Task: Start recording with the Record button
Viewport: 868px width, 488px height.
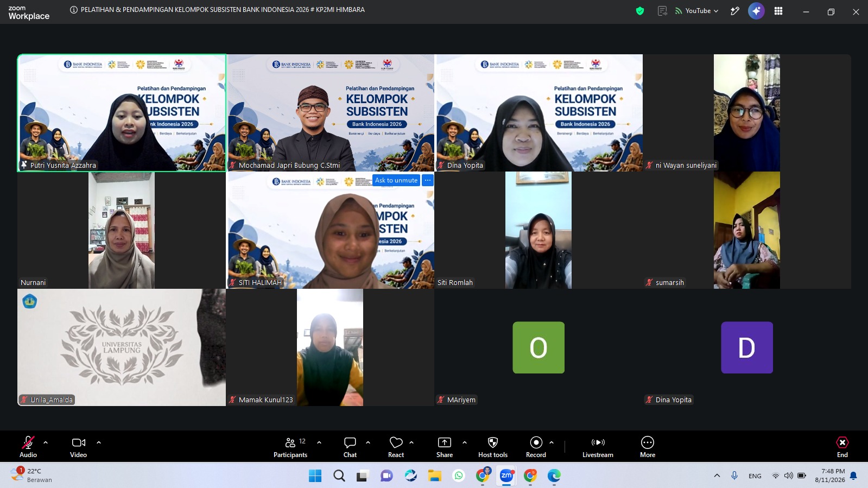Action: (536, 447)
